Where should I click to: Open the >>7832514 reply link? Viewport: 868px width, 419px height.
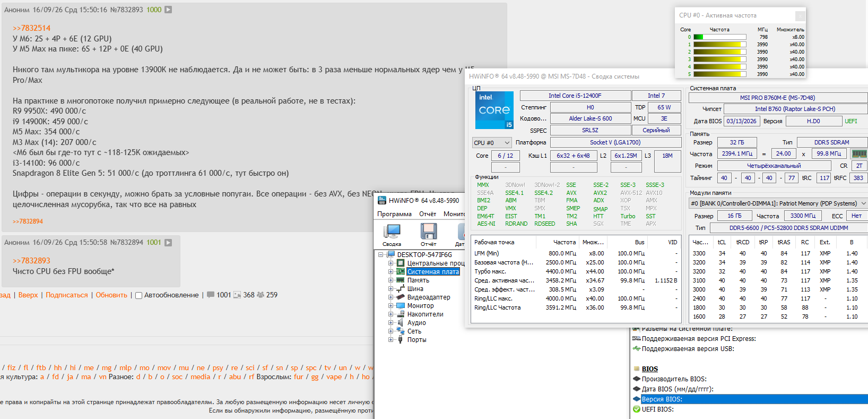pos(32,28)
